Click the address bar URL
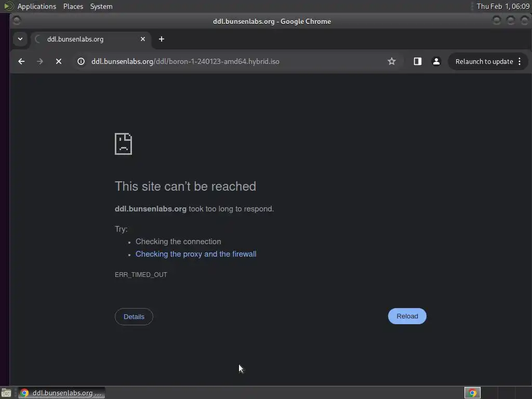The width and height of the screenshot is (532, 399). (x=185, y=61)
